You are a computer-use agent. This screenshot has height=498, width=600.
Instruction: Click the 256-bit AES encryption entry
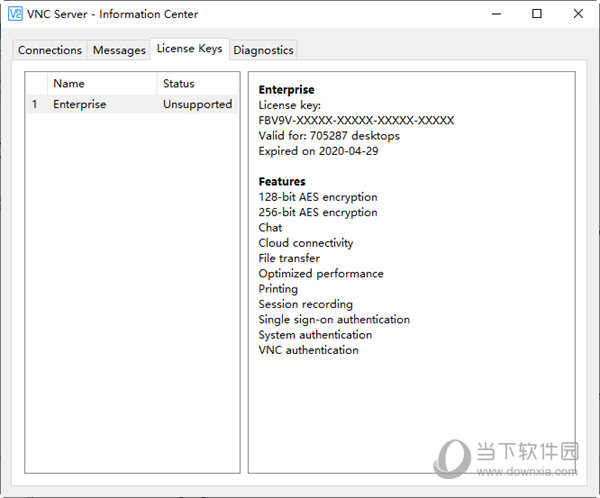[x=318, y=212]
